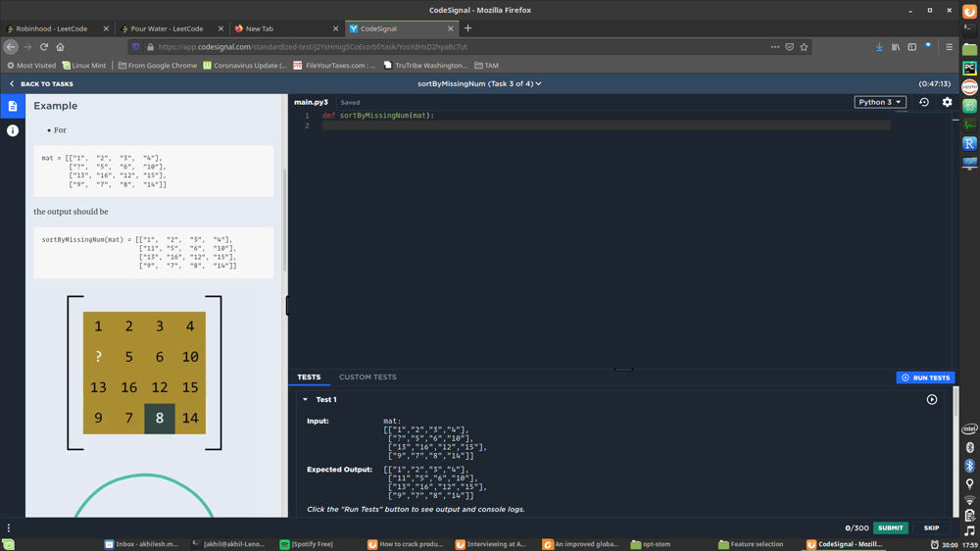This screenshot has height=551, width=980.
Task: Open the opt-stem folder in taskbar
Action: pos(651,544)
